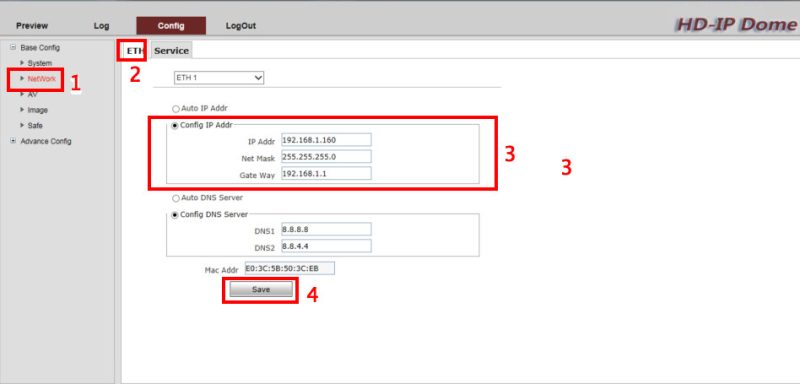This screenshot has width=800, height=384.
Task: Open the Preview tab
Action: [32, 25]
